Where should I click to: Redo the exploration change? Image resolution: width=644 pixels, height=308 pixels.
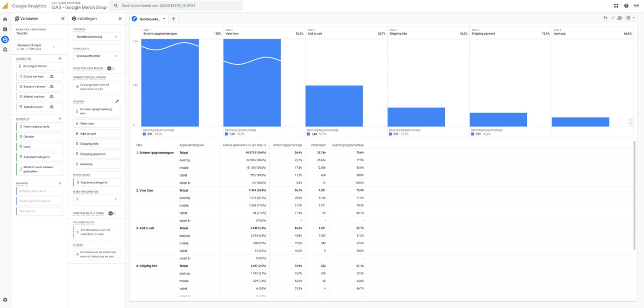click(613, 18)
